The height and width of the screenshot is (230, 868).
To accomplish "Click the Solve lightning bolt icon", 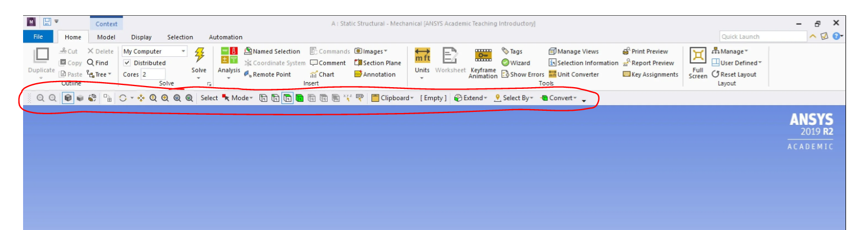I will (199, 55).
